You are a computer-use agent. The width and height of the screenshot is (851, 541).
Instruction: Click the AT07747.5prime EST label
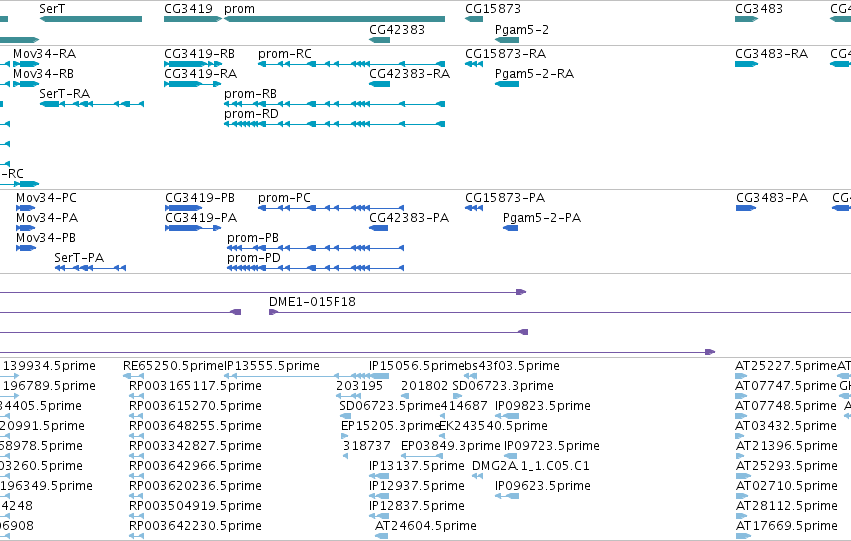786,386
